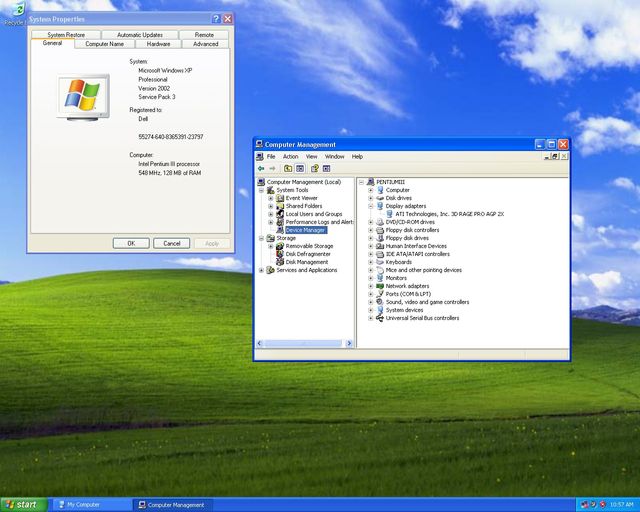Viewport: 640px width, 512px height.
Task: Click the Universal Serial Bus controllers icon
Action: 380,318
